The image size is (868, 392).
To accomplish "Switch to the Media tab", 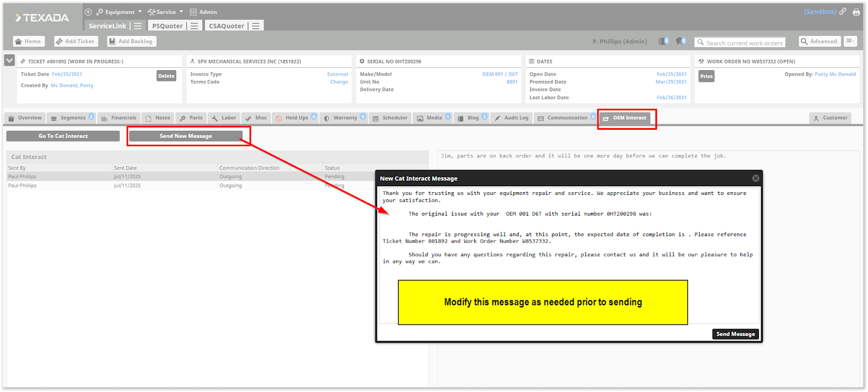I will 432,118.
